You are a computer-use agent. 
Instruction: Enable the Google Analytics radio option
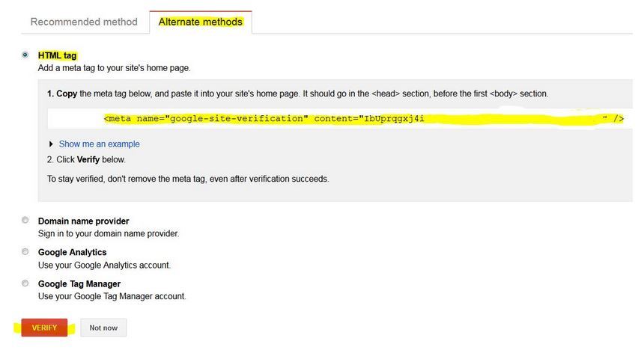click(25, 252)
